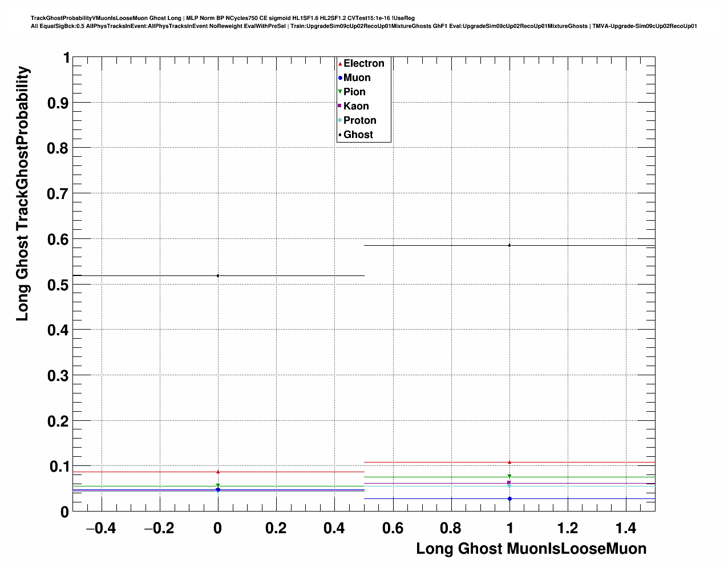Click the y-axis label 0.7

point(59,194)
